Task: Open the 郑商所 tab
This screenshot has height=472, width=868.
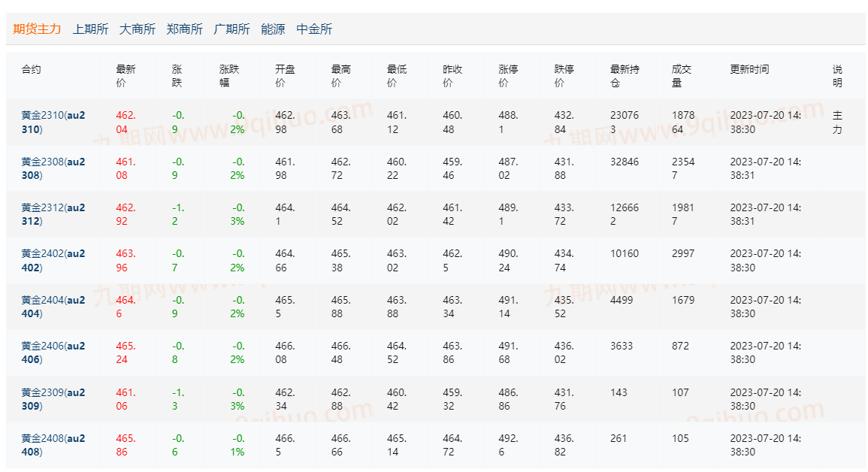Action: 184,29
